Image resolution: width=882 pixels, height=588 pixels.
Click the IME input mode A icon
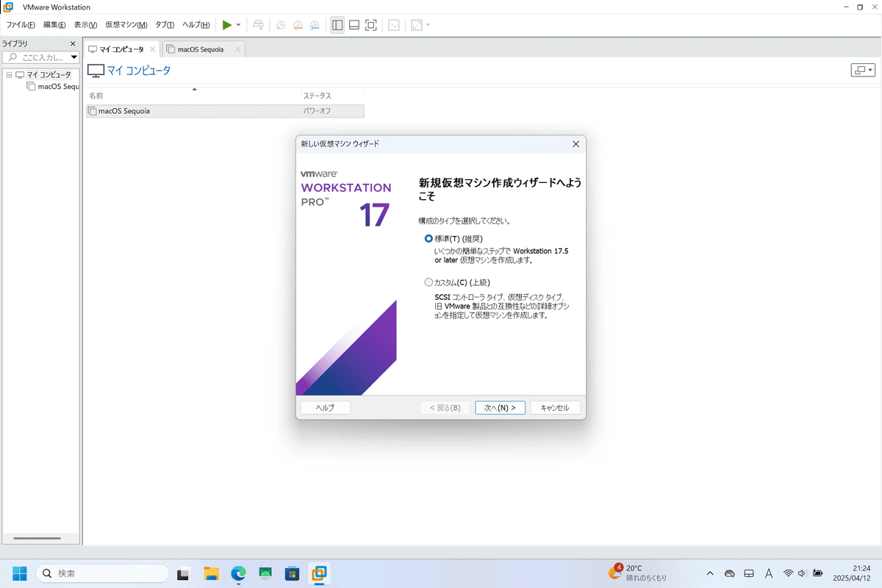pyautogui.click(x=769, y=573)
